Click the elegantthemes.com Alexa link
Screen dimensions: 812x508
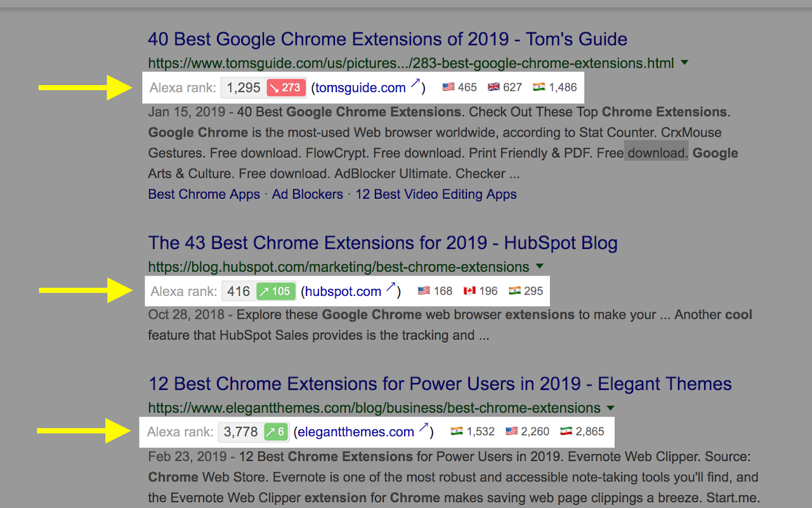(x=356, y=432)
